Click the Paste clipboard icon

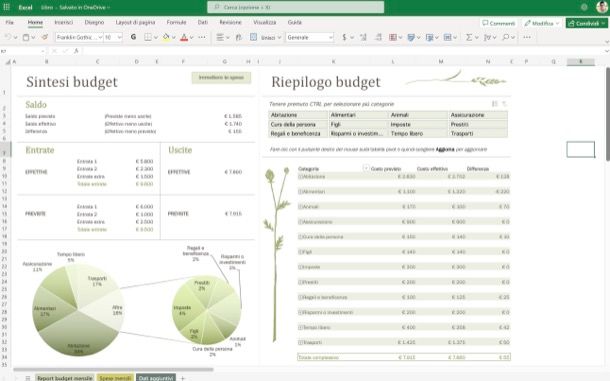26,37
